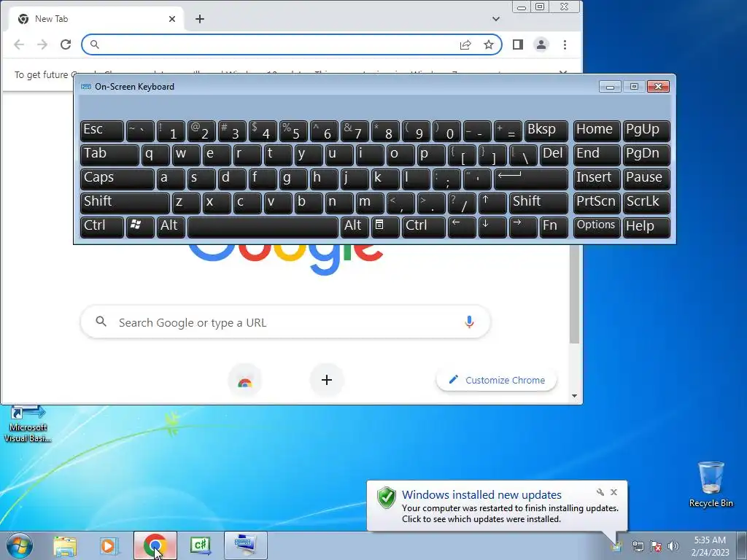Click the Enter key on keyboard

pos(531,179)
